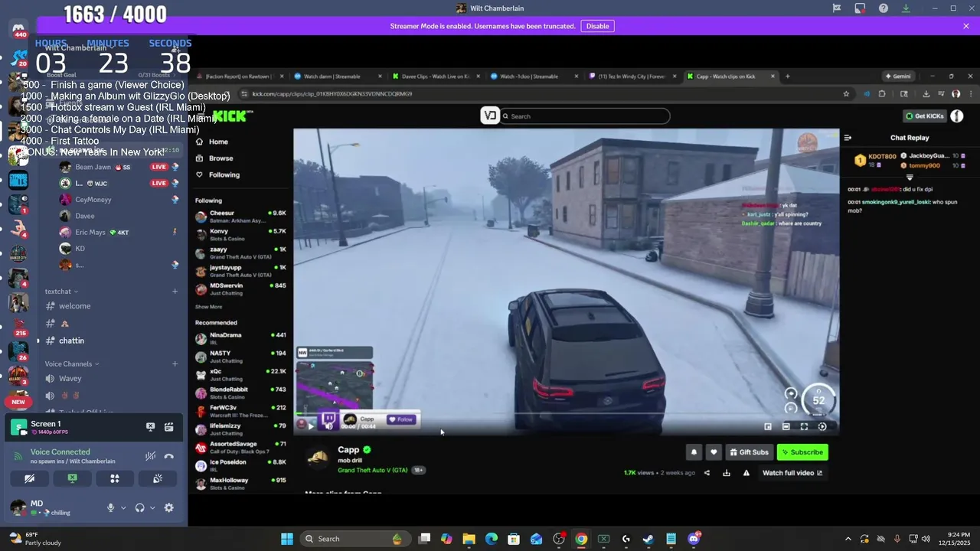
Task: Turn on camera in Discord voice panel
Action: click(29, 478)
